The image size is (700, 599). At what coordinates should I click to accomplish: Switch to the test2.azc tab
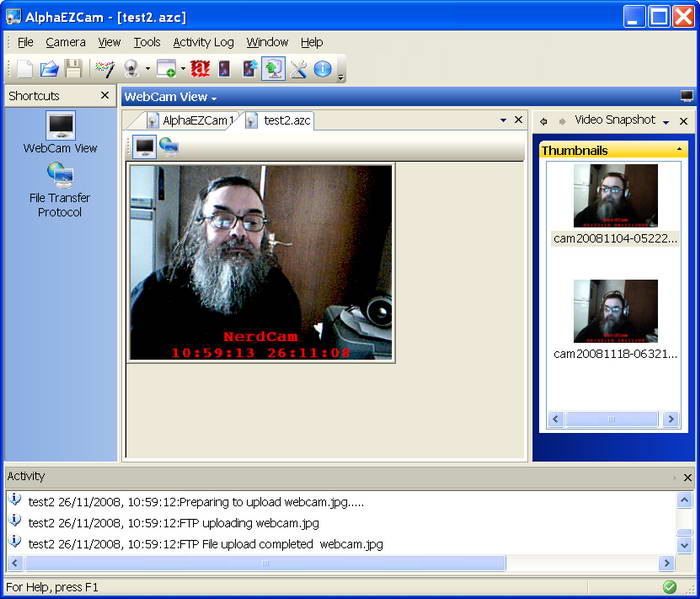point(279,121)
